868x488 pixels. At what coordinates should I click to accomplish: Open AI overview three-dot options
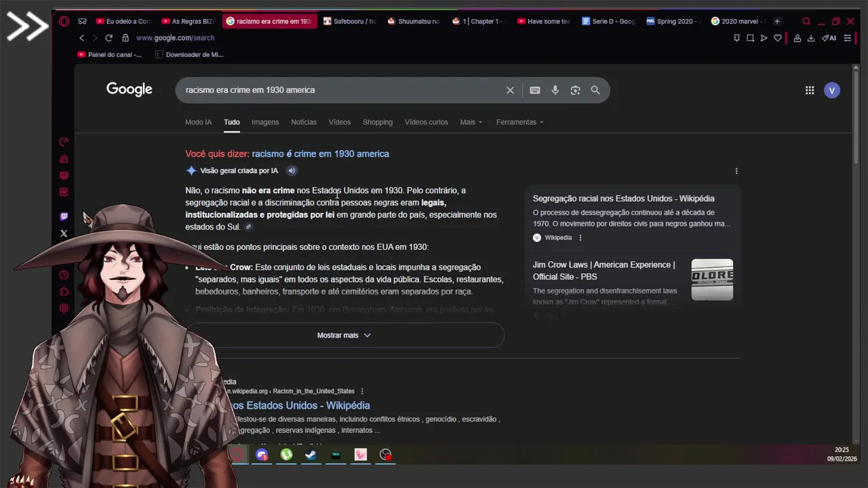point(736,171)
